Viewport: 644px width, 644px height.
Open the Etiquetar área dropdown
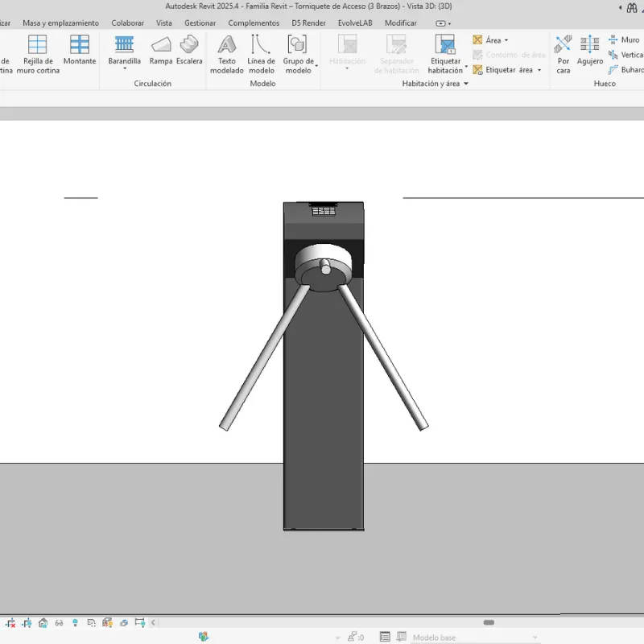539,70
